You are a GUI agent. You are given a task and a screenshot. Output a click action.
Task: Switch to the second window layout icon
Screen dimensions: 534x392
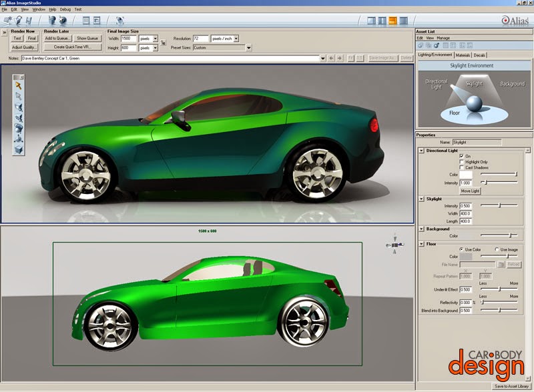(x=382, y=21)
